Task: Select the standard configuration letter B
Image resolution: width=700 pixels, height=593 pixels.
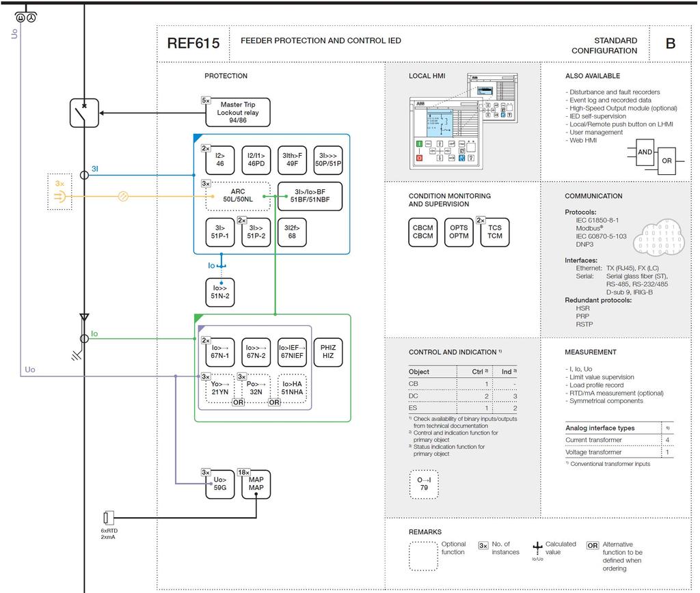Action: tap(671, 43)
